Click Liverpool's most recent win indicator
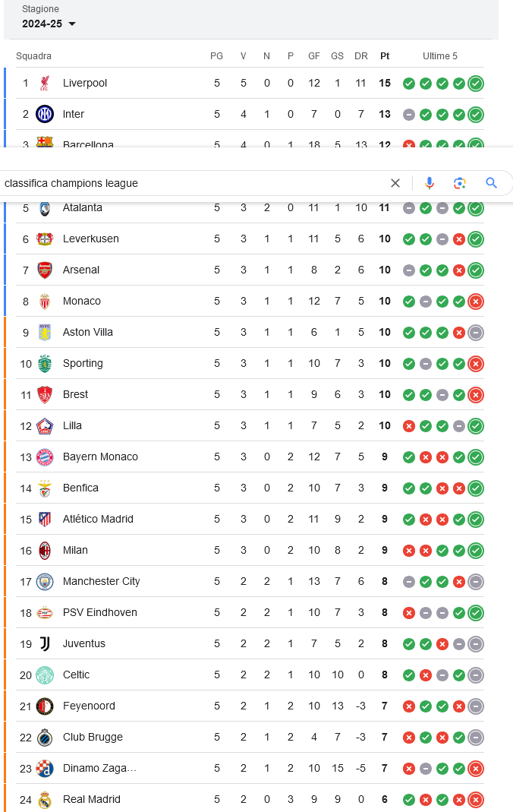This screenshot has width=513, height=812. (x=476, y=83)
